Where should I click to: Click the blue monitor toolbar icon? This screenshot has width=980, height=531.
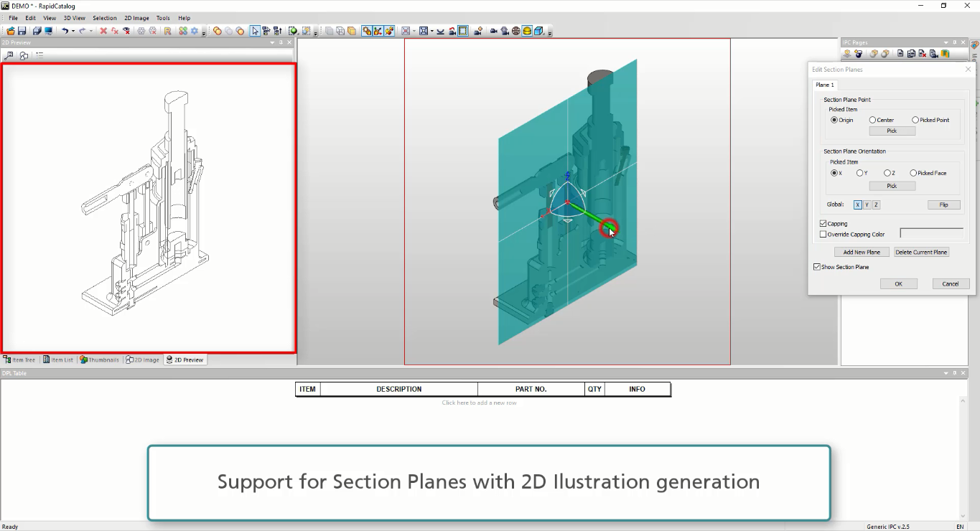point(48,31)
